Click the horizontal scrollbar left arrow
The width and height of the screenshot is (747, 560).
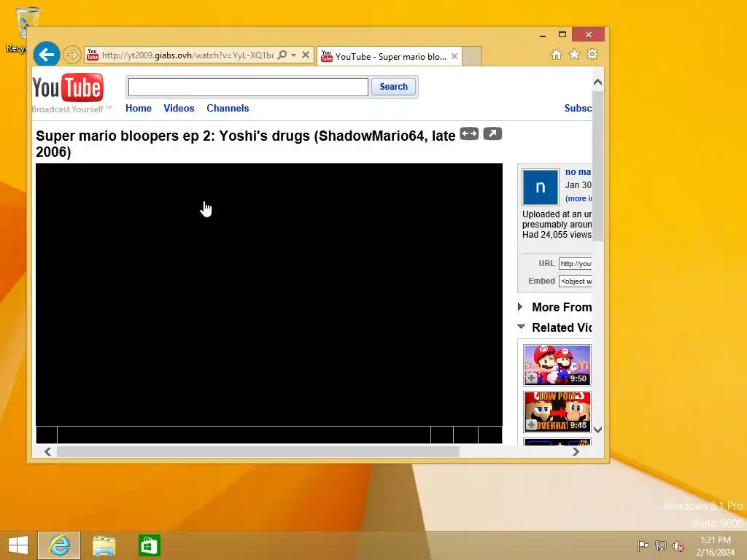(x=47, y=451)
